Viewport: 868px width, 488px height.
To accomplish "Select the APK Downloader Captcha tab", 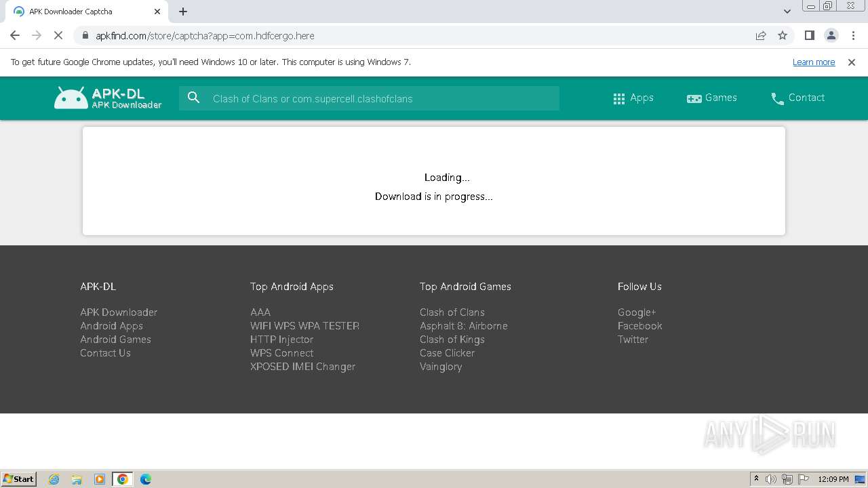I will pyautogui.click(x=87, y=12).
